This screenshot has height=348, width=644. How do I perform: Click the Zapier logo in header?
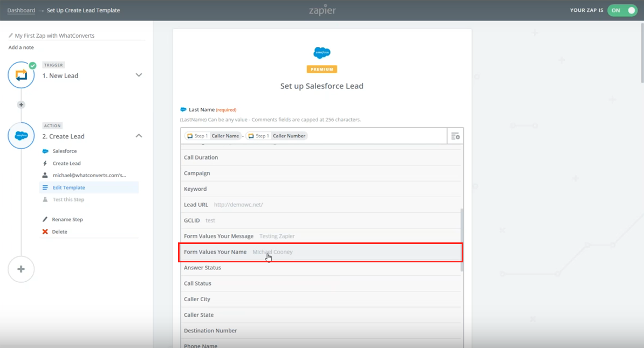(x=323, y=10)
